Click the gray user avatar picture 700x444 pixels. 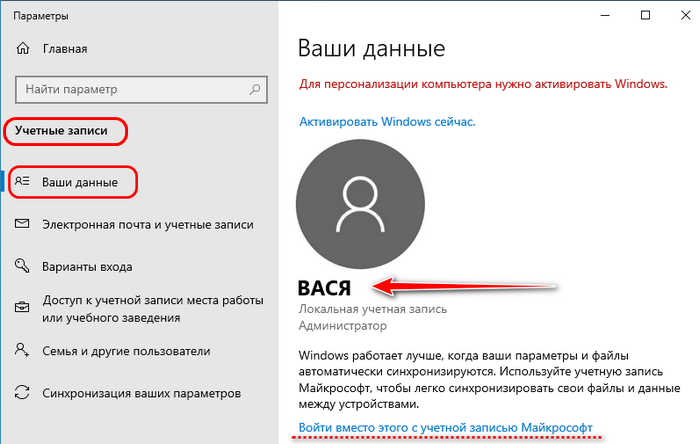pyautogui.click(x=360, y=204)
